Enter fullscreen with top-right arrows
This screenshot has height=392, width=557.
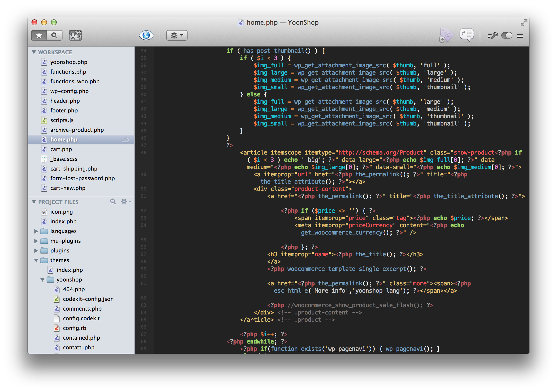pyautogui.click(x=524, y=23)
